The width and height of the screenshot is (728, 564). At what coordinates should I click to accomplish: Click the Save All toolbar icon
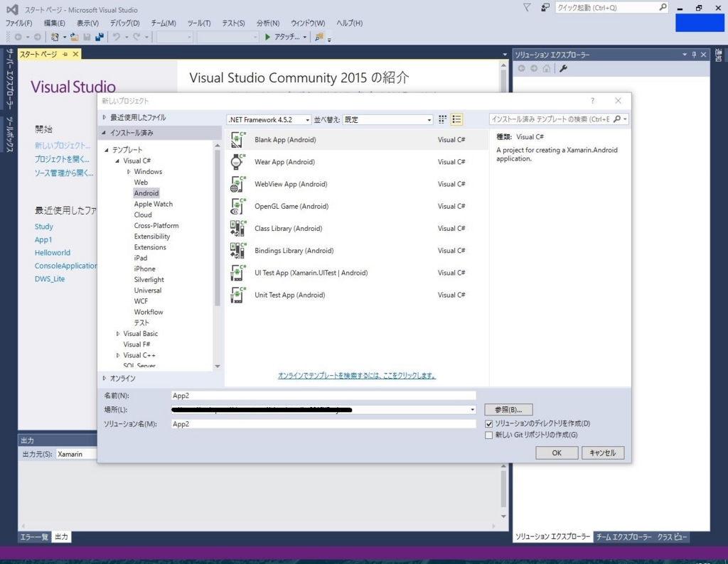point(100,37)
